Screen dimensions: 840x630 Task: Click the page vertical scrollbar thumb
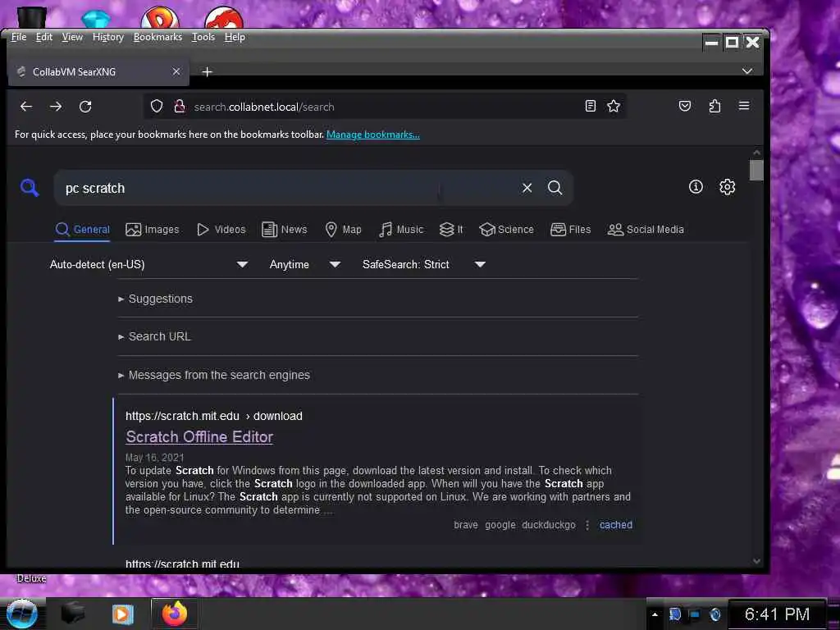coord(756,171)
